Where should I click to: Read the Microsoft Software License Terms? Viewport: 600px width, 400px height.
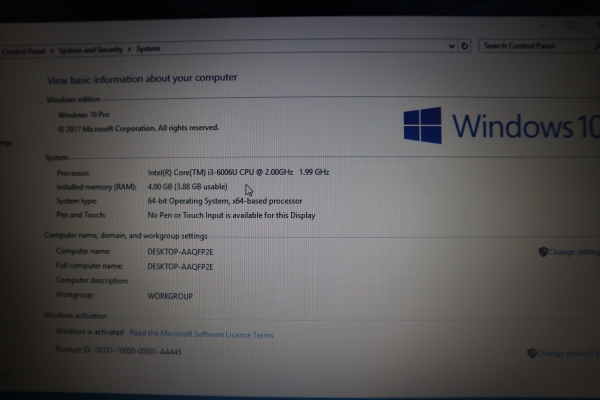tap(201, 334)
